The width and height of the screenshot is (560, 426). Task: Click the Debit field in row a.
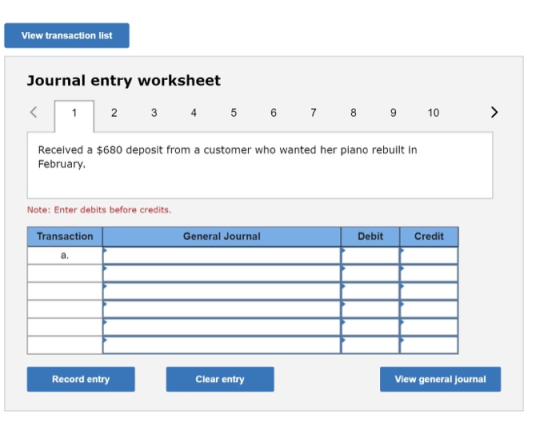coord(370,255)
